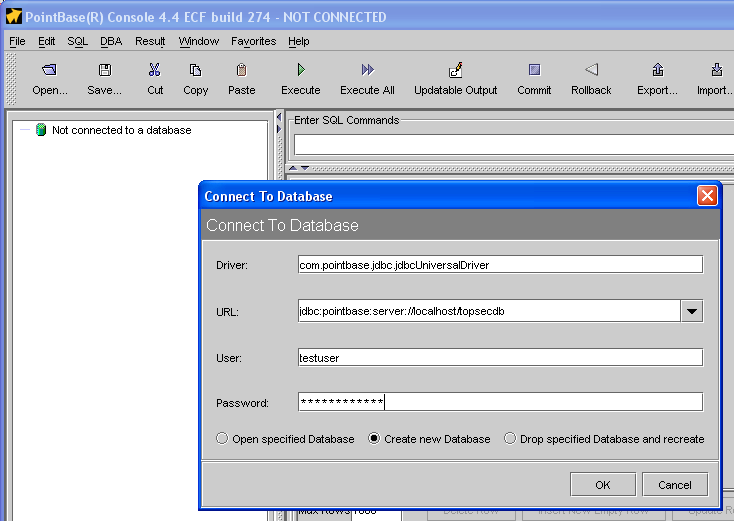Open the Window menu

(x=198, y=42)
